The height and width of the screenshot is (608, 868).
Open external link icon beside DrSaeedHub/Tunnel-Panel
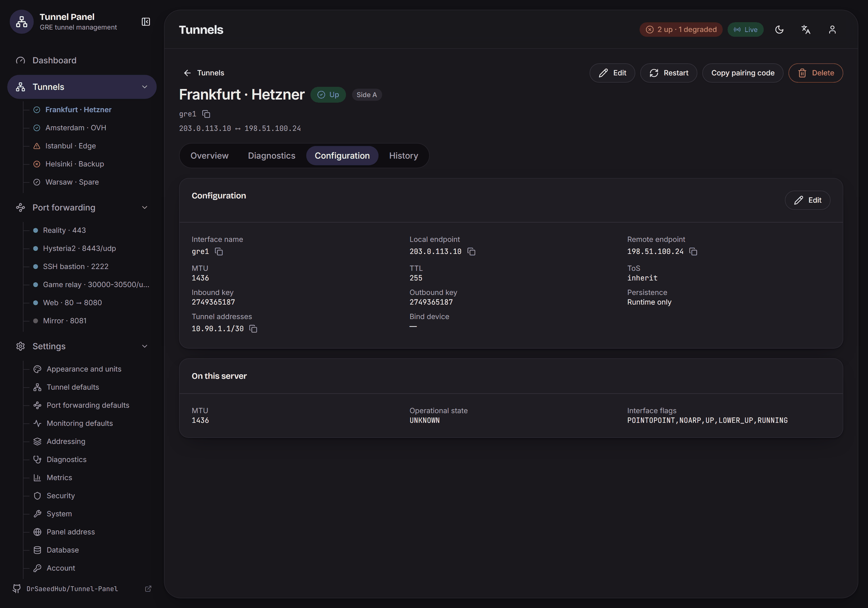tap(148, 589)
